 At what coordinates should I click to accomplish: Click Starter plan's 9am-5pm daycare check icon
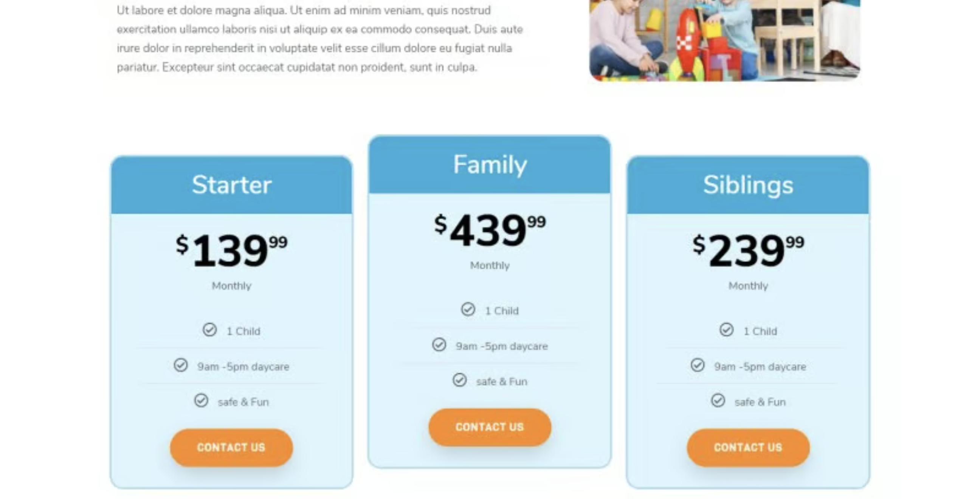coord(181,365)
